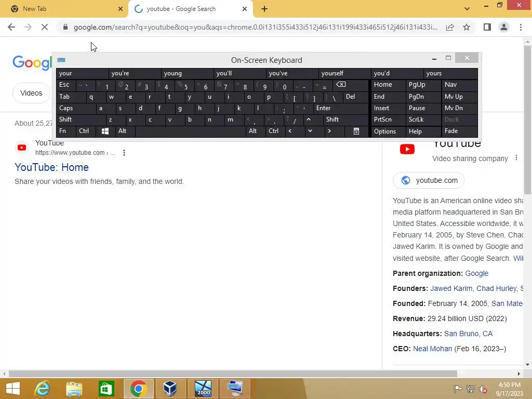Image resolution: width=532 pixels, height=399 pixels.
Task: Stop page loading with the X button
Action: coord(45,27)
